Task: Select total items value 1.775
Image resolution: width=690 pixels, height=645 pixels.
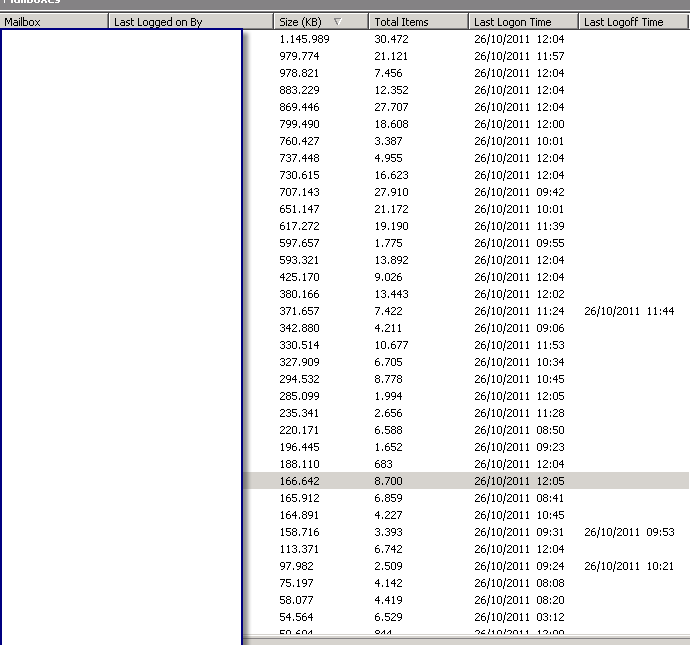Action: pyautogui.click(x=388, y=243)
